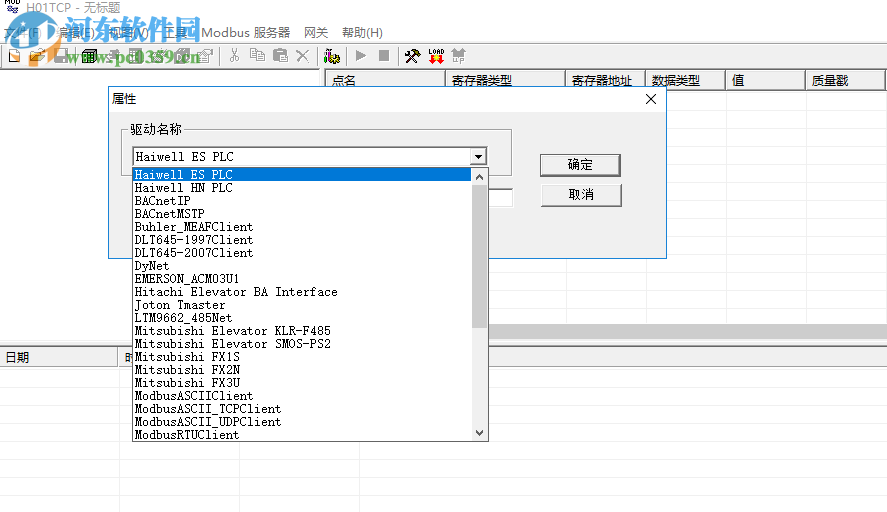Screen dimensions: 887x512
Task: Pick the DyNet driver
Action: (x=302, y=266)
